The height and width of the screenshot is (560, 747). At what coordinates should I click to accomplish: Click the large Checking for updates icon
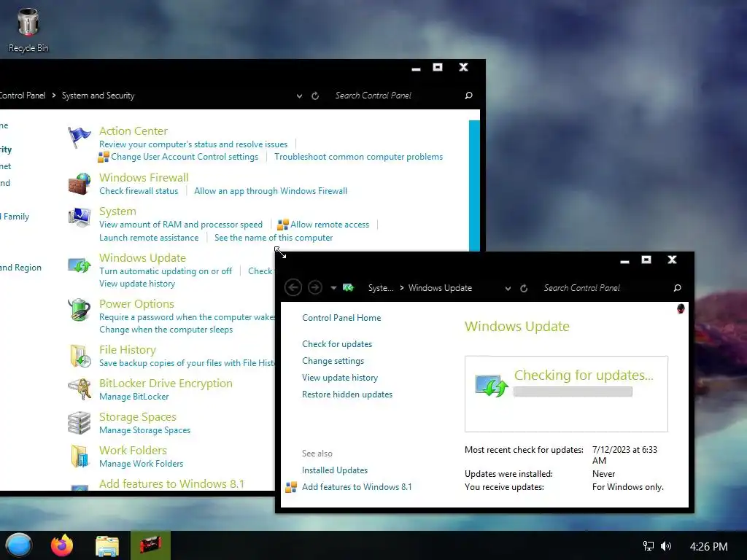pos(492,386)
